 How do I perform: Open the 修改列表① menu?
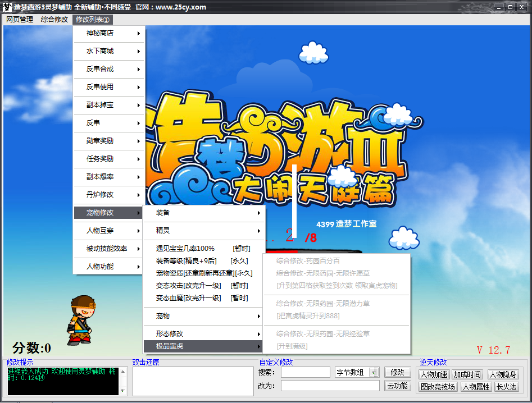93,20
